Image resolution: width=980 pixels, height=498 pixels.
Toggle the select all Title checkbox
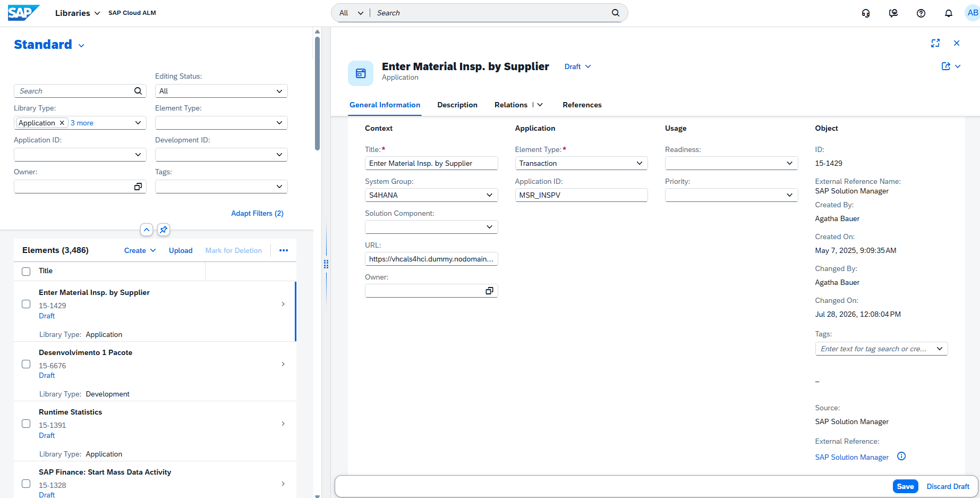[26, 272]
